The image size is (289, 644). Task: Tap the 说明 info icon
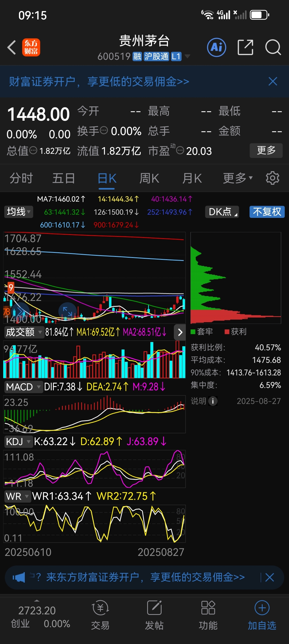213,401
